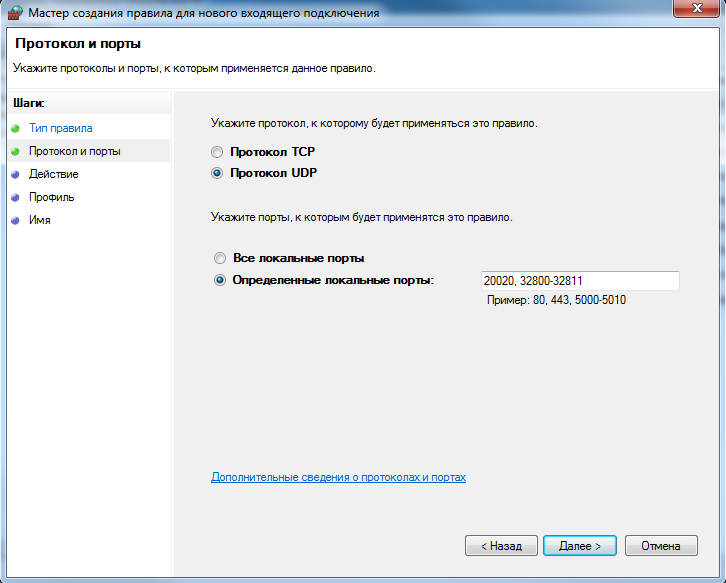Select Протокол и порты step in sidebar
Image resolution: width=726 pixels, height=583 pixels.
click(x=75, y=151)
